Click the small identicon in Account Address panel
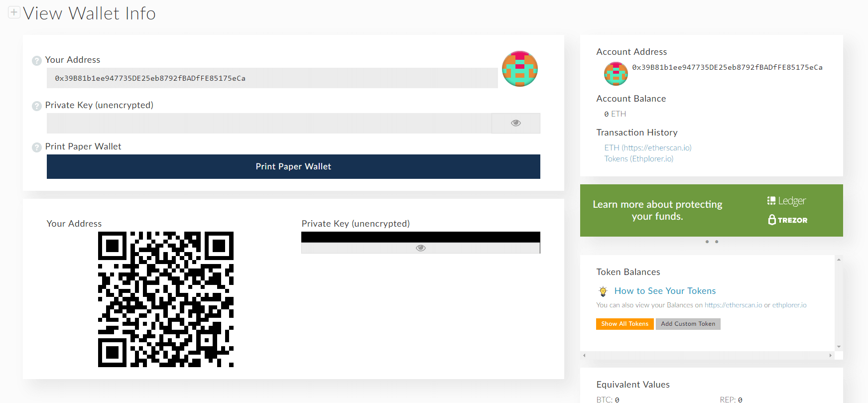 click(616, 74)
